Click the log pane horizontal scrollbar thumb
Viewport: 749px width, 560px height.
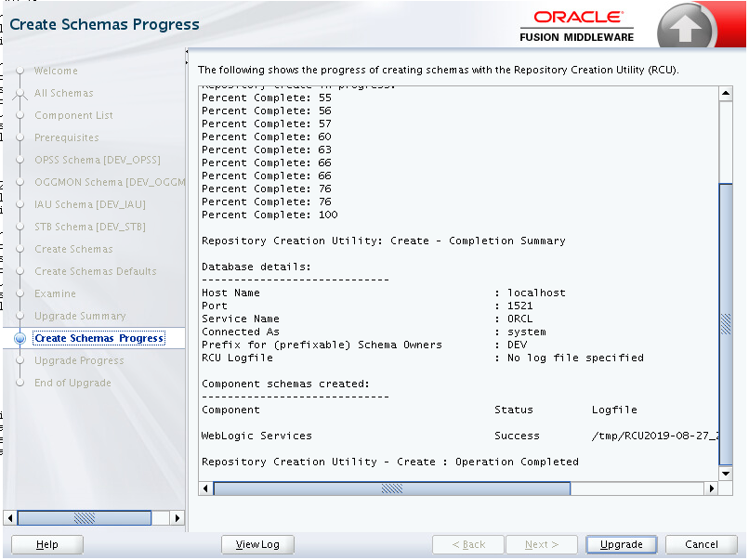pyautogui.click(x=392, y=488)
